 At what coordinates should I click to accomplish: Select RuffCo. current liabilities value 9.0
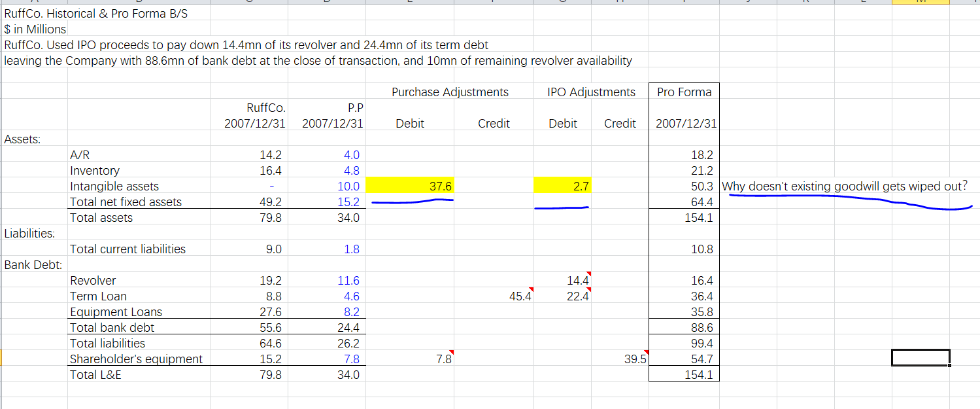click(x=273, y=249)
